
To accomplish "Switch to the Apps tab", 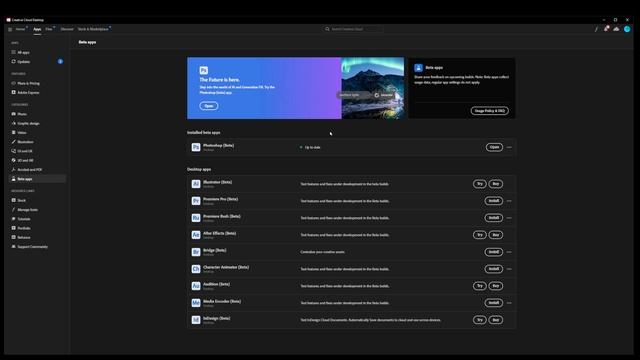I will tap(37, 29).
